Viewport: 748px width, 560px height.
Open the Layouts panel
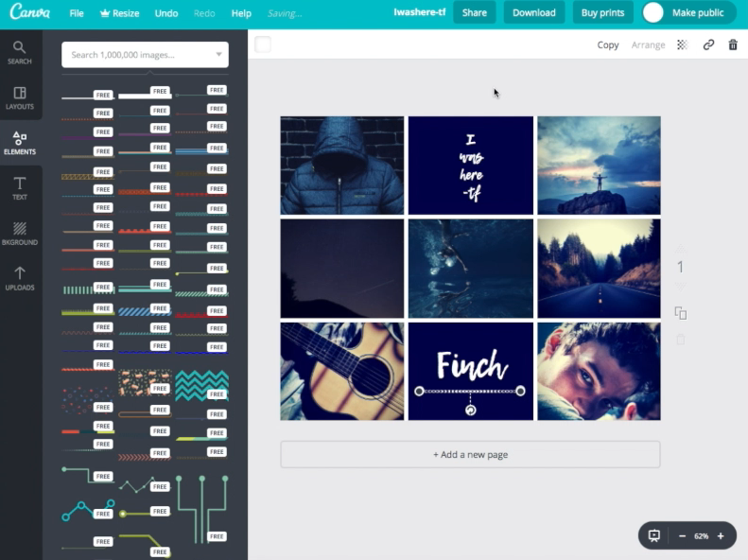click(20, 97)
